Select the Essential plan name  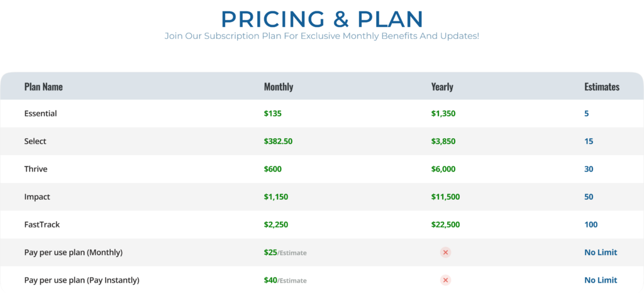(x=41, y=114)
